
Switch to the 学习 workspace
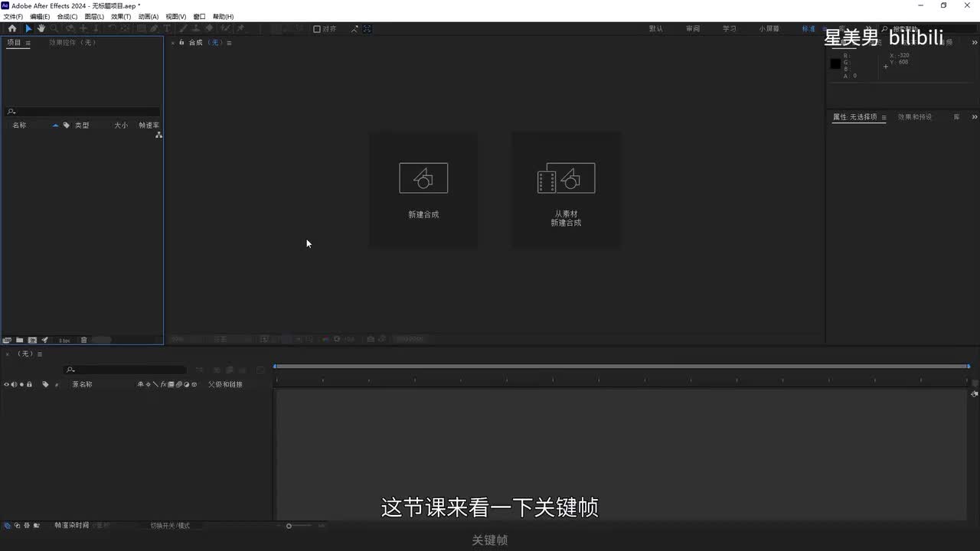(x=730, y=29)
